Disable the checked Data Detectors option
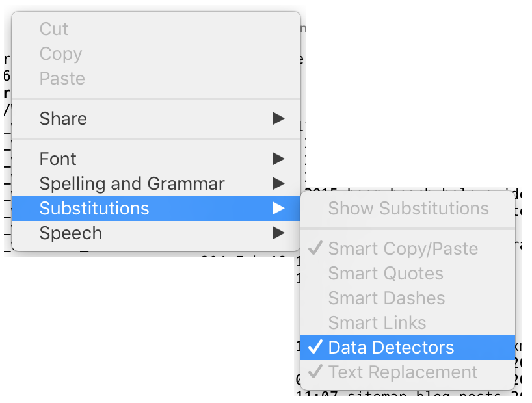The image size is (532, 403). pyautogui.click(x=408, y=348)
